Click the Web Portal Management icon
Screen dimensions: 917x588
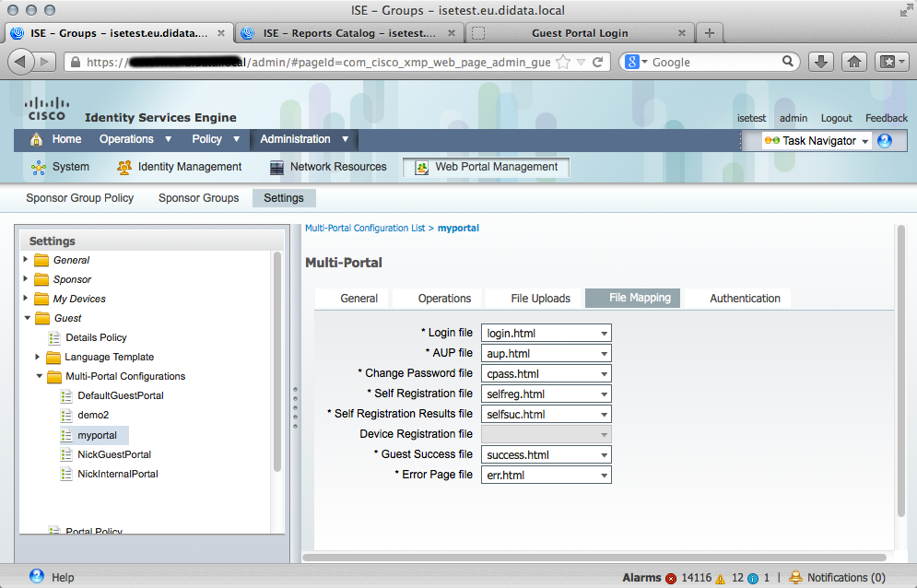point(421,168)
